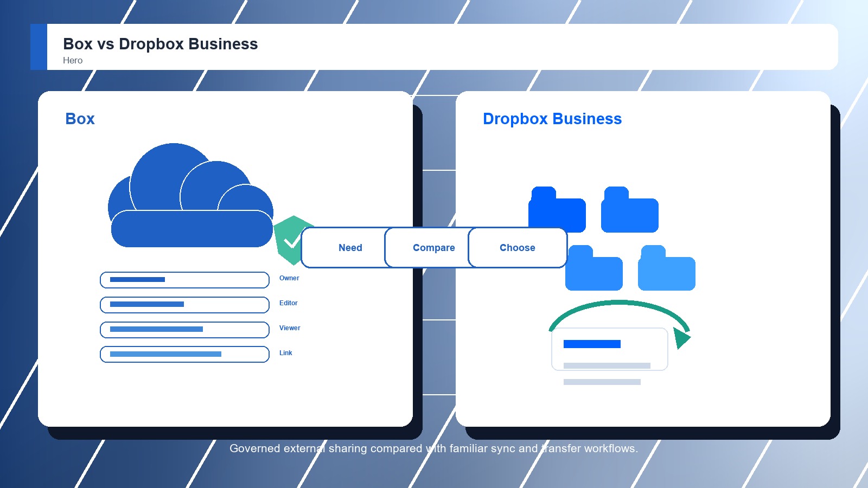Select the lightest blue folder, bottom-right of group

[x=667, y=268]
